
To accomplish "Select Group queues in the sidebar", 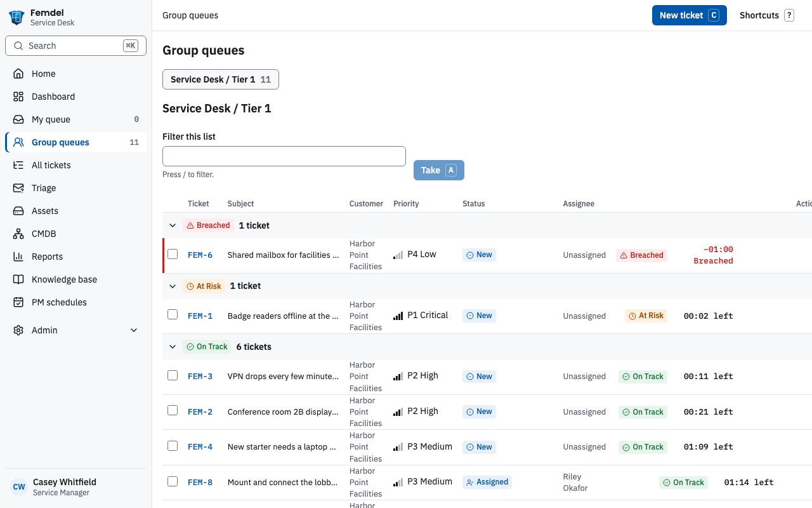I will coord(75,142).
